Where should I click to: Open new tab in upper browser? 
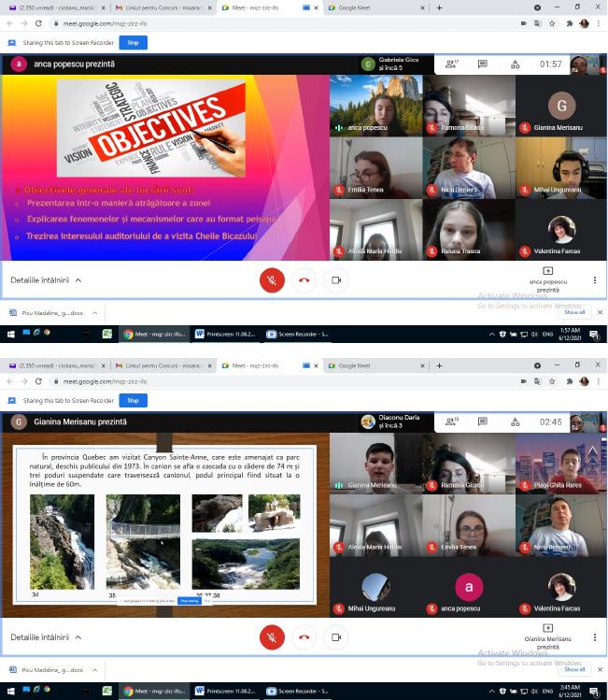tap(439, 7)
